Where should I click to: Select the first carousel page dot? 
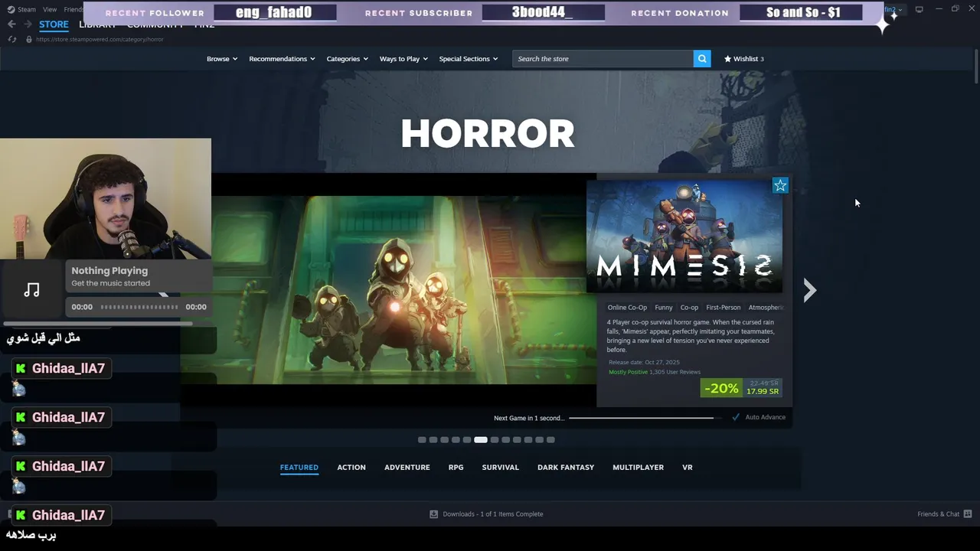click(x=422, y=440)
